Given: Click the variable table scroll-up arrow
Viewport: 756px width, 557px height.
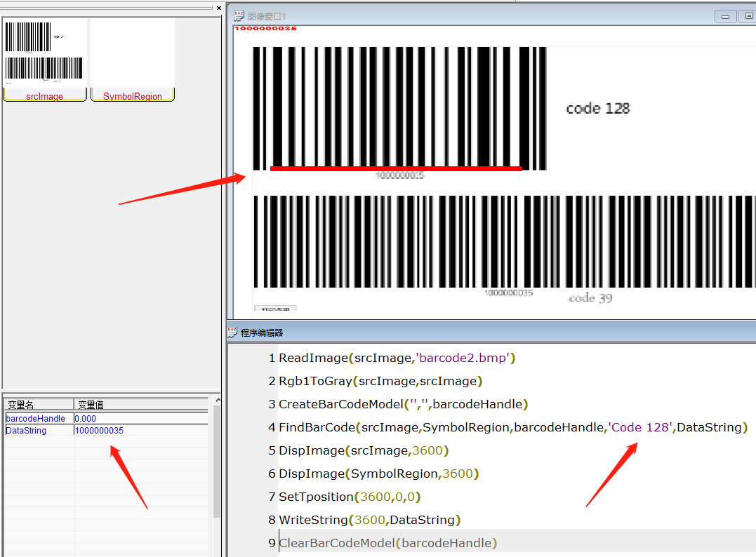Looking at the screenshot, I should pos(218,401).
